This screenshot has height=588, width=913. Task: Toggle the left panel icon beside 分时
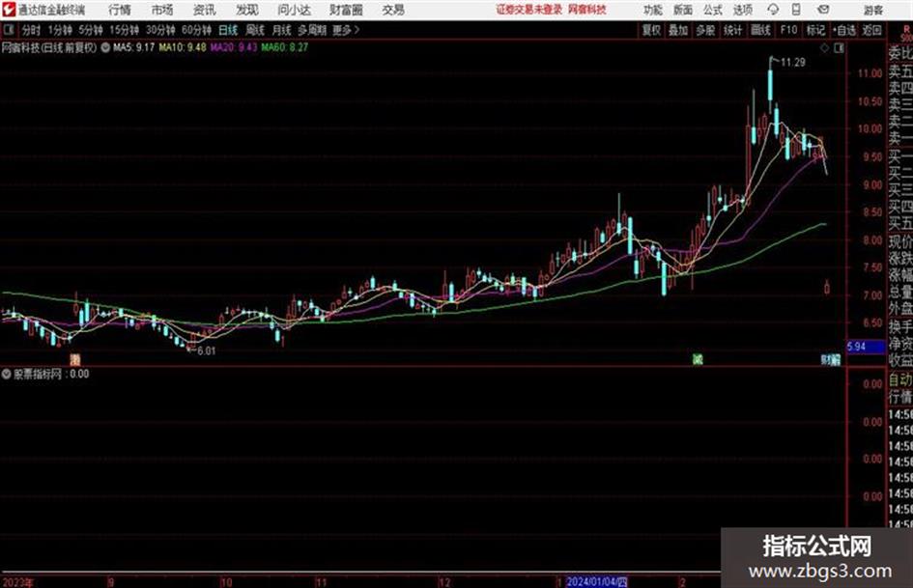(x=9, y=30)
